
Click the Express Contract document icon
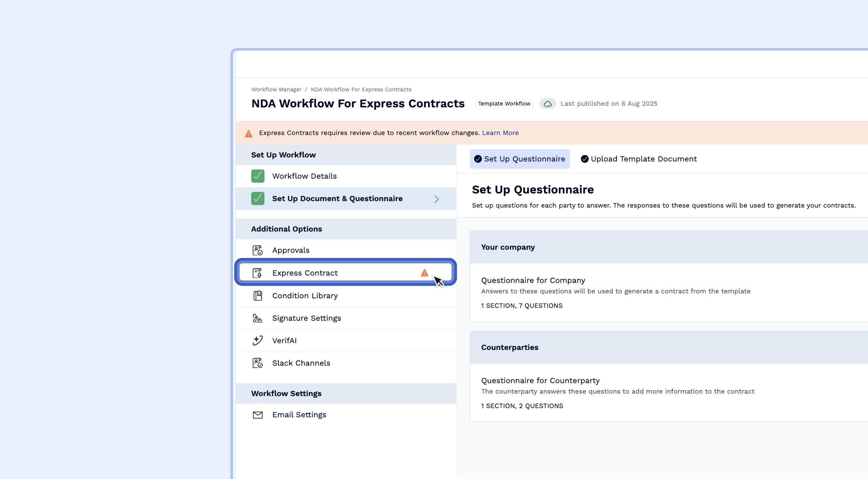coord(257,273)
